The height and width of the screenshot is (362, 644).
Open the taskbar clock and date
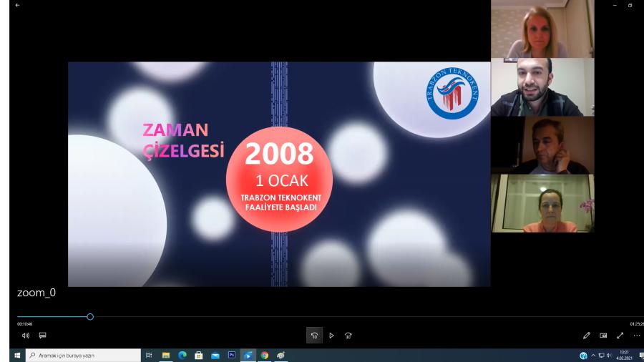pos(624,355)
